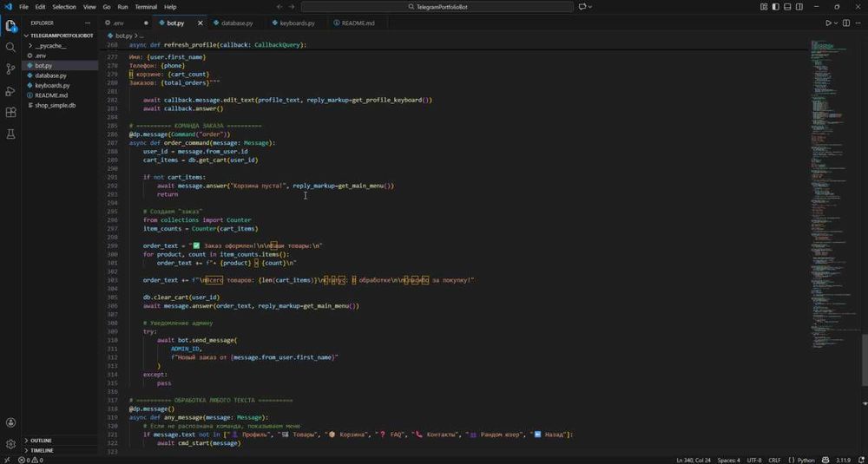Open the Extensions view
The height and width of the screenshot is (464, 868).
coord(10,112)
